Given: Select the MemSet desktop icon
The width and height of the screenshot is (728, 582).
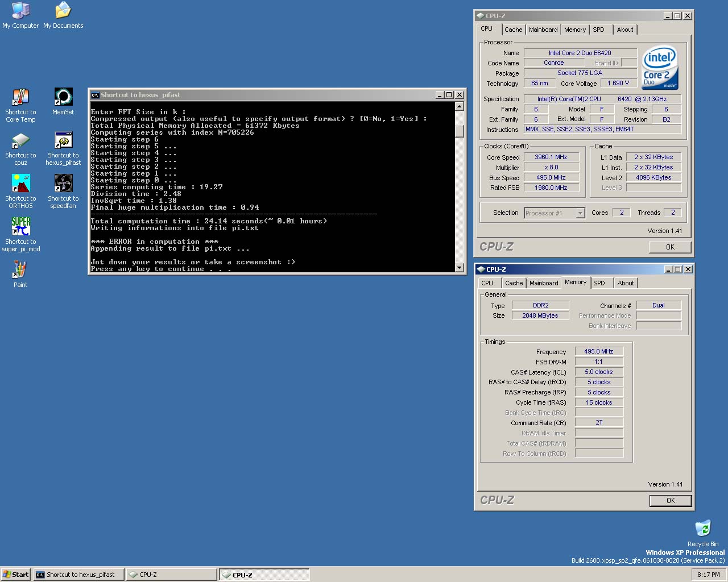Looking at the screenshot, I should click(x=63, y=102).
